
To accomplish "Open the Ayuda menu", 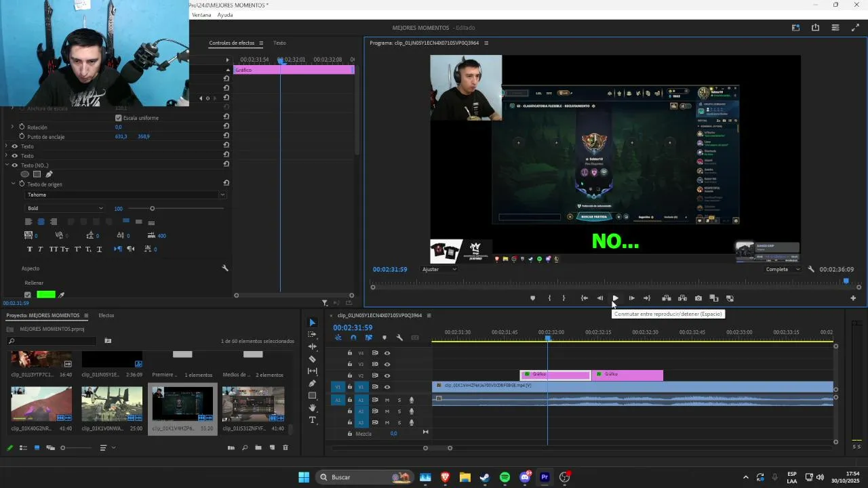I will point(225,15).
